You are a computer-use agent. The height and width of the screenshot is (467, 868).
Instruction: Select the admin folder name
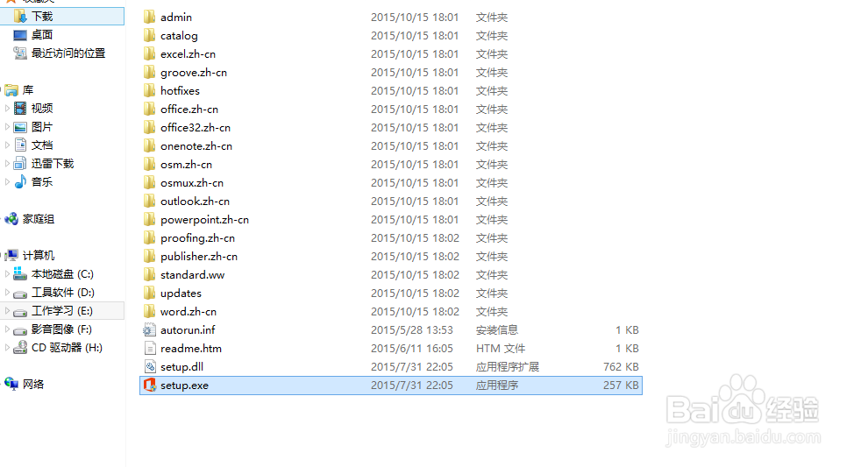[x=176, y=18]
